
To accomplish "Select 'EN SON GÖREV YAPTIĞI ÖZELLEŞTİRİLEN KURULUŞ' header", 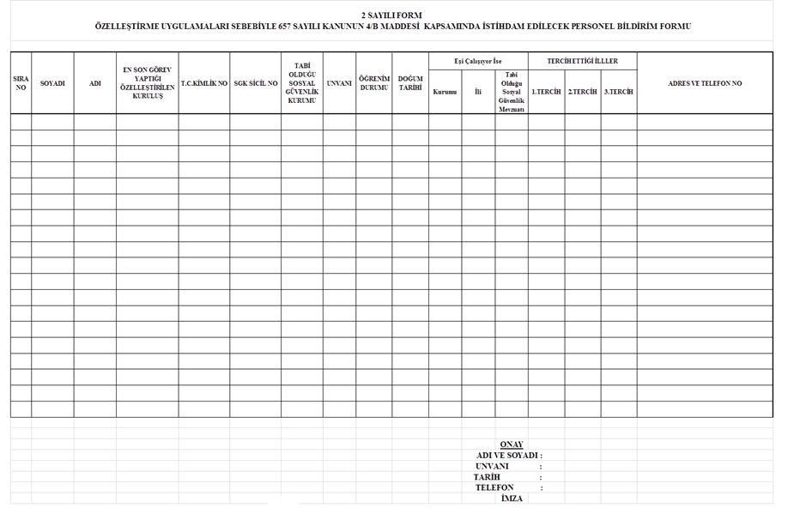I will (148, 82).
